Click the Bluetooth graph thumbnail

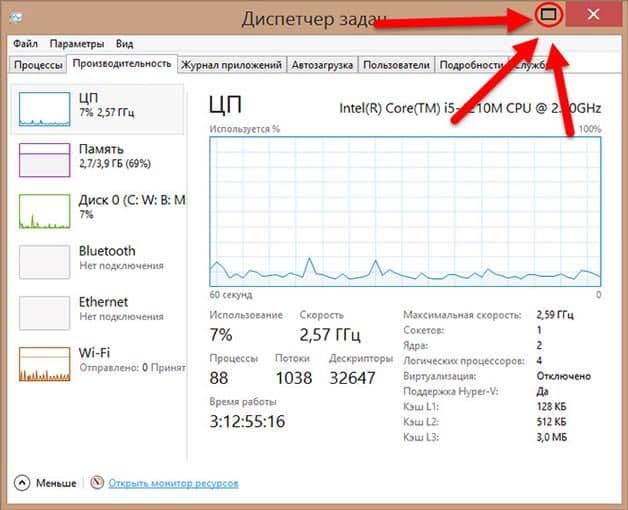click(44, 262)
